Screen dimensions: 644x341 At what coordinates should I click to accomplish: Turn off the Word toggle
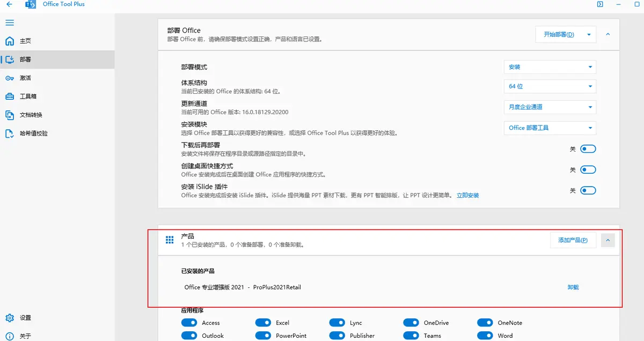pos(485,336)
